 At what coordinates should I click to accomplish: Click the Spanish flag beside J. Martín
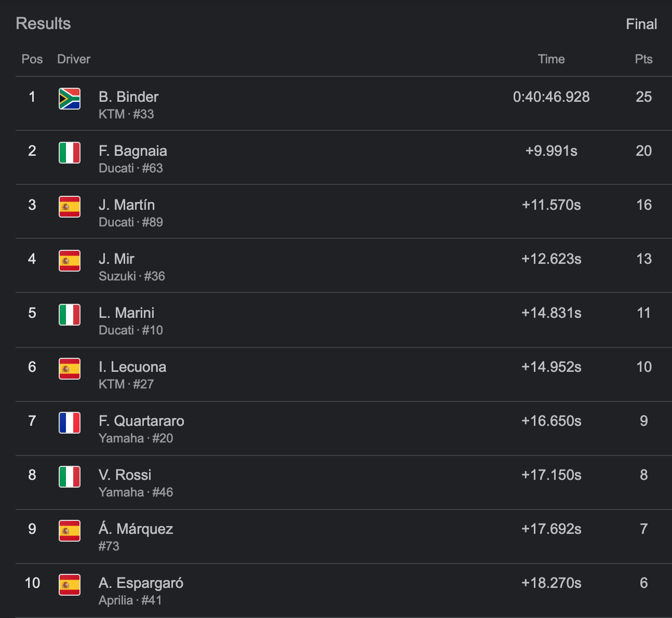click(x=70, y=207)
